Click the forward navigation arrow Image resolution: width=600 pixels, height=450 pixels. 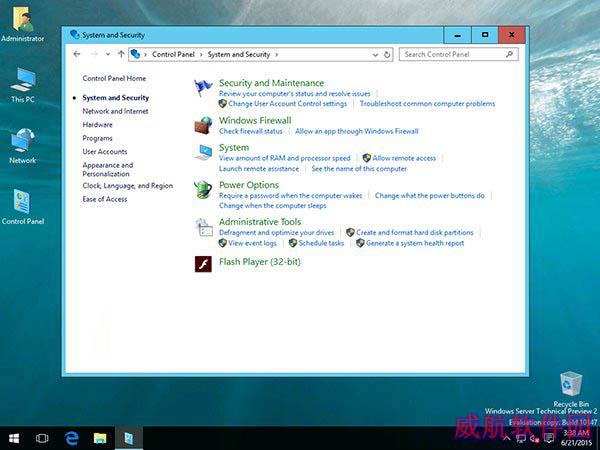(94, 54)
